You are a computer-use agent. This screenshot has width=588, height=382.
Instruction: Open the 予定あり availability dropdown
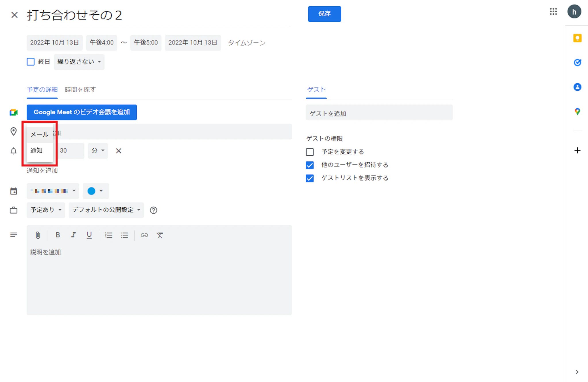coord(46,210)
